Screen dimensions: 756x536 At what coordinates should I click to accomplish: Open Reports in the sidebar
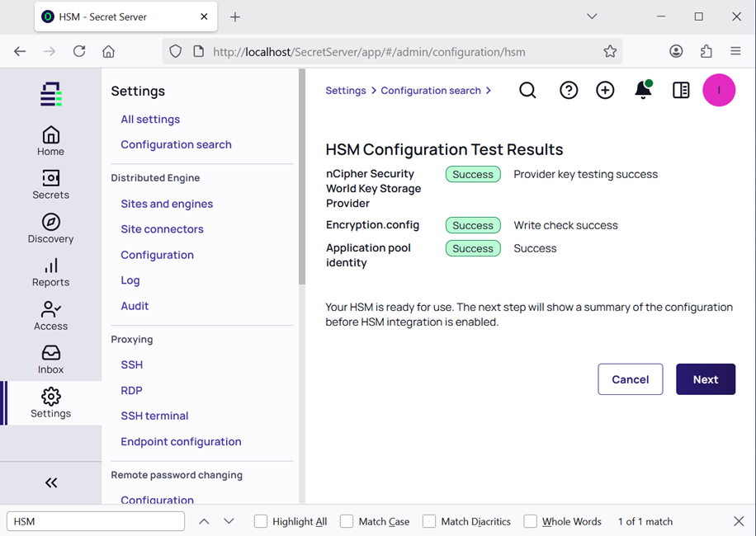point(50,273)
